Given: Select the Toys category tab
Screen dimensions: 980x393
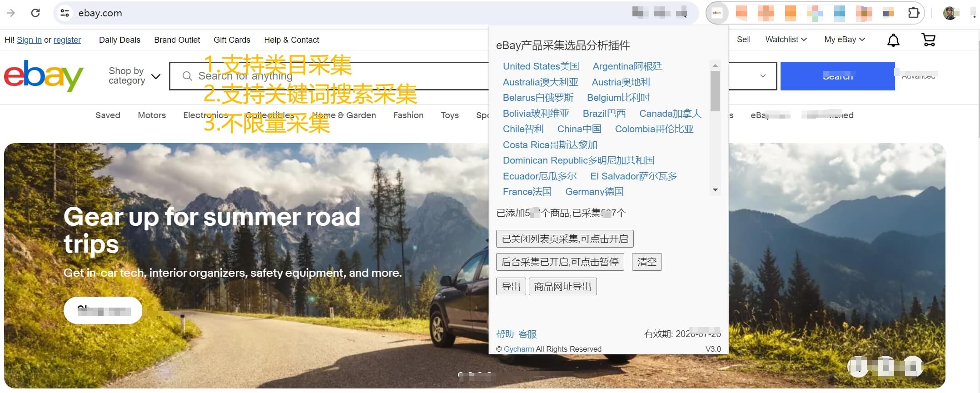Looking at the screenshot, I should click(449, 115).
